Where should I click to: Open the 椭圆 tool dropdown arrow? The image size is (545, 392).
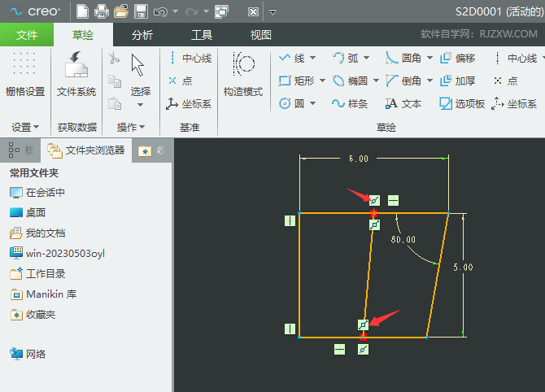(x=376, y=81)
